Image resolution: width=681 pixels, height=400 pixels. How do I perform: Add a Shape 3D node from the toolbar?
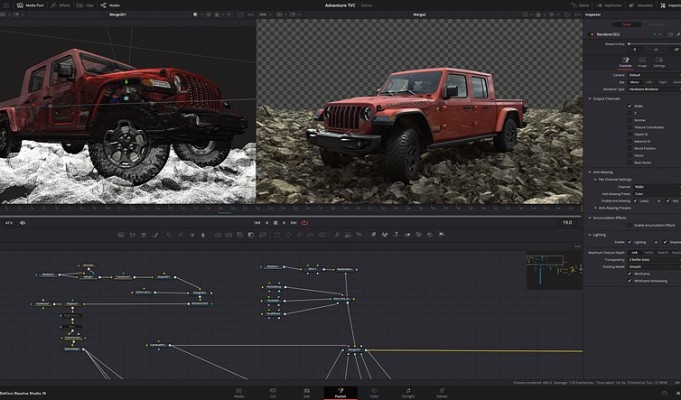click(385, 235)
